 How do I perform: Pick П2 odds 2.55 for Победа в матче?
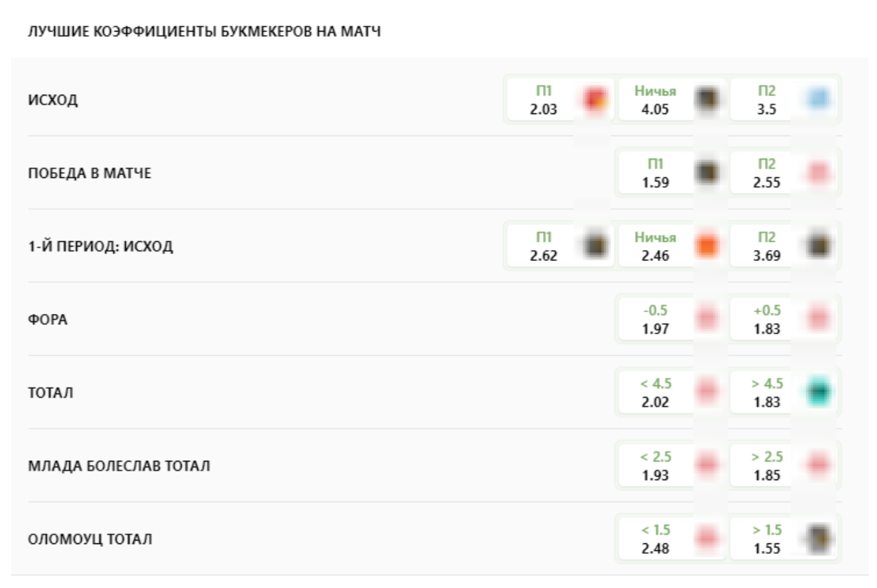[766, 173]
